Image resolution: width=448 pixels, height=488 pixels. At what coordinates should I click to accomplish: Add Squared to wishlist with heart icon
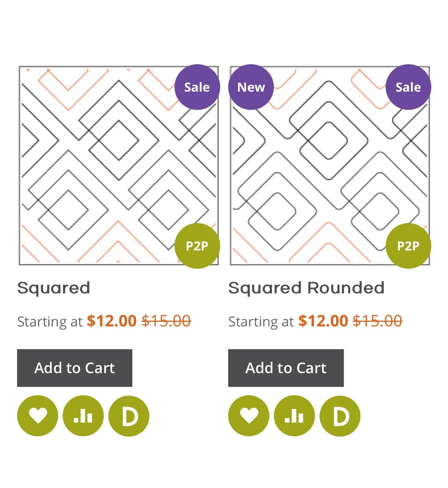coord(37,416)
